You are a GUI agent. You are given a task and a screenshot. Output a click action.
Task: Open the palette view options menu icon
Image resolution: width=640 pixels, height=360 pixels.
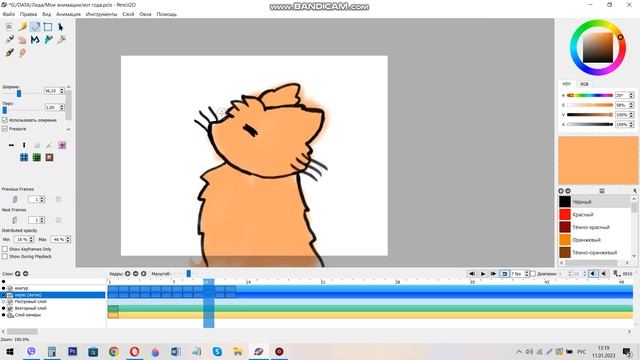(x=602, y=191)
